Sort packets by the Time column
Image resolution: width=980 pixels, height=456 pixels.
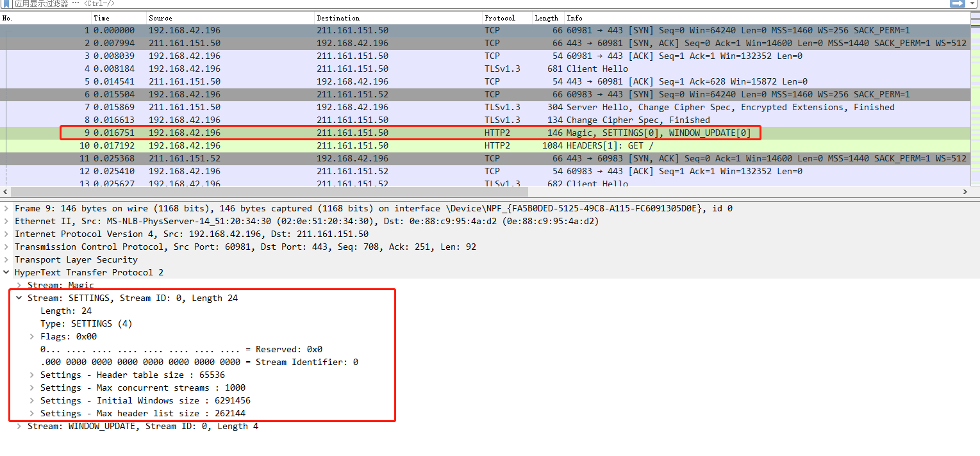pyautogui.click(x=115, y=17)
